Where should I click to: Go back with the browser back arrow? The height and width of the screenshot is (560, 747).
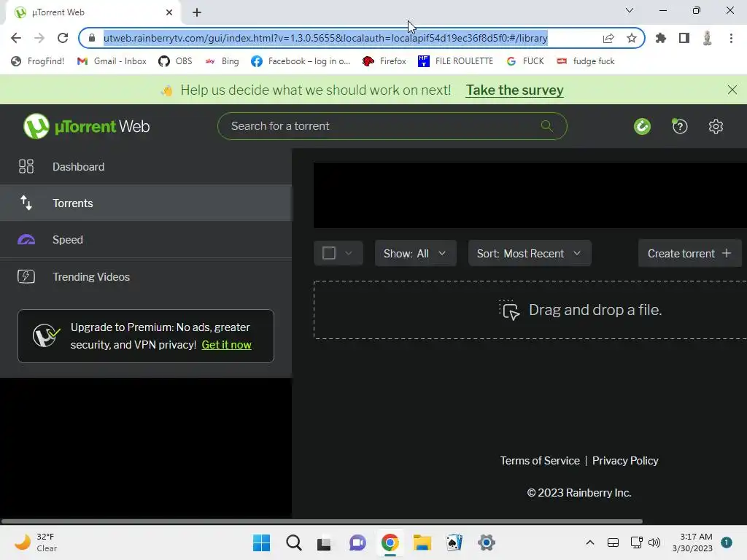pyautogui.click(x=16, y=38)
